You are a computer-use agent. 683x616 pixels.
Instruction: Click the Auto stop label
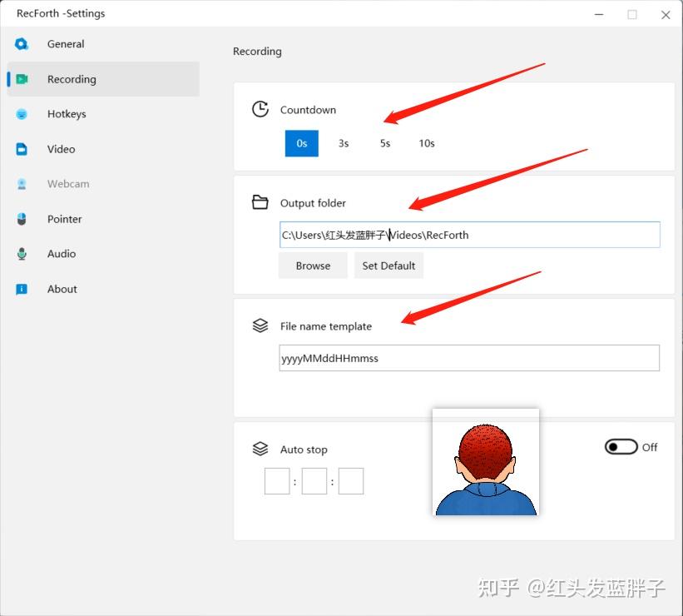304,450
